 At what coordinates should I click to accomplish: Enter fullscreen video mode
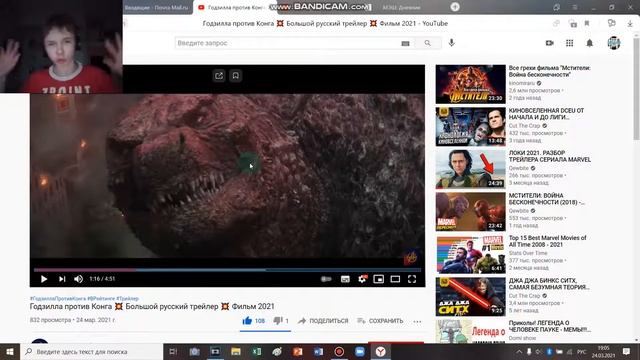coord(412,279)
